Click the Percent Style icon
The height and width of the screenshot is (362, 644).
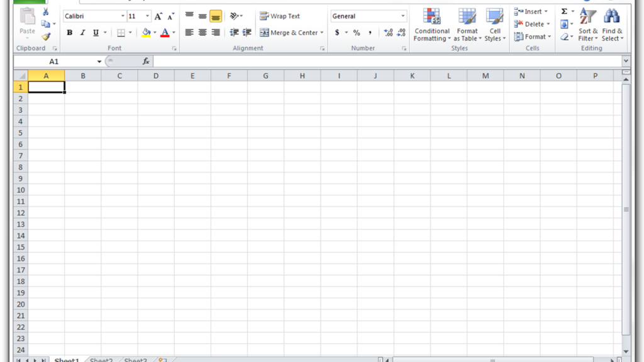point(356,32)
